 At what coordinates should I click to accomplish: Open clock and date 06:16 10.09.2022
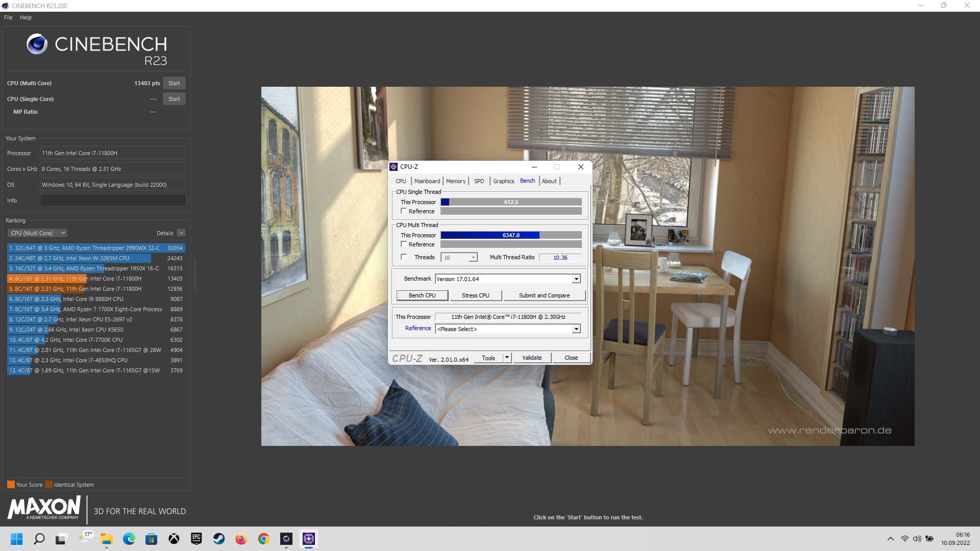(x=956, y=539)
